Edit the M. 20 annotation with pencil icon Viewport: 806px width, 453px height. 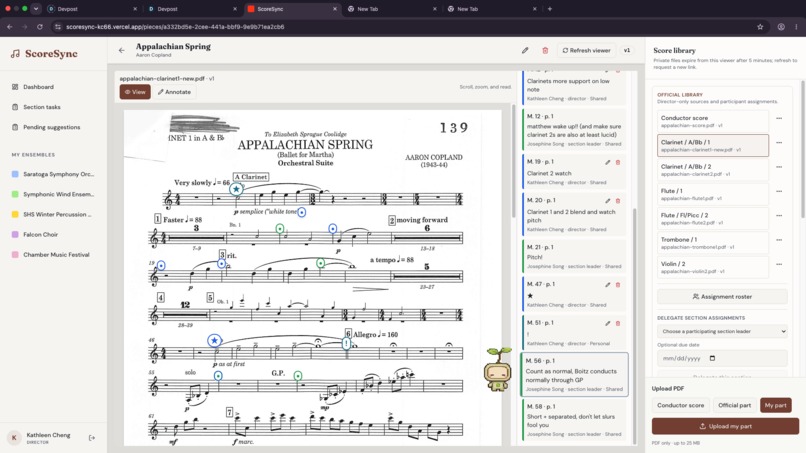pyautogui.click(x=608, y=201)
